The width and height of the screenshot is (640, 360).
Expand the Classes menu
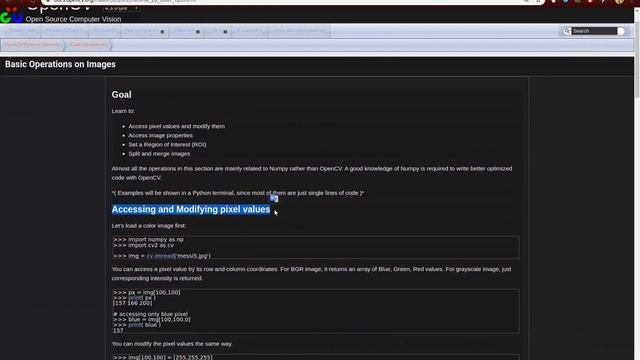[187, 31]
